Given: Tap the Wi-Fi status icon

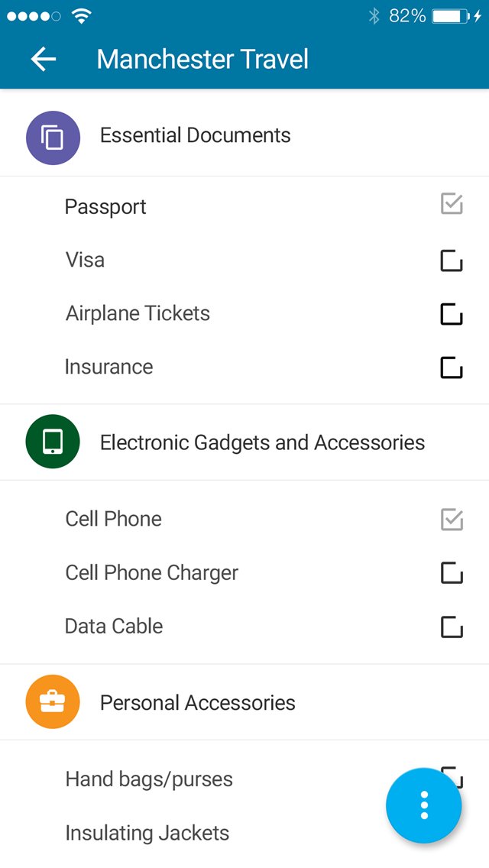Looking at the screenshot, I should [82, 16].
